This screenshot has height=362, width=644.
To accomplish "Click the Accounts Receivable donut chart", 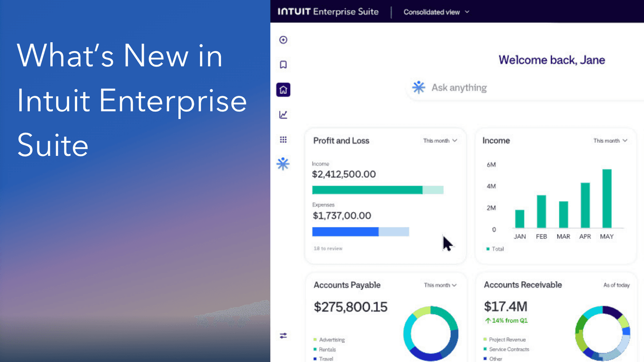I will [x=602, y=334].
